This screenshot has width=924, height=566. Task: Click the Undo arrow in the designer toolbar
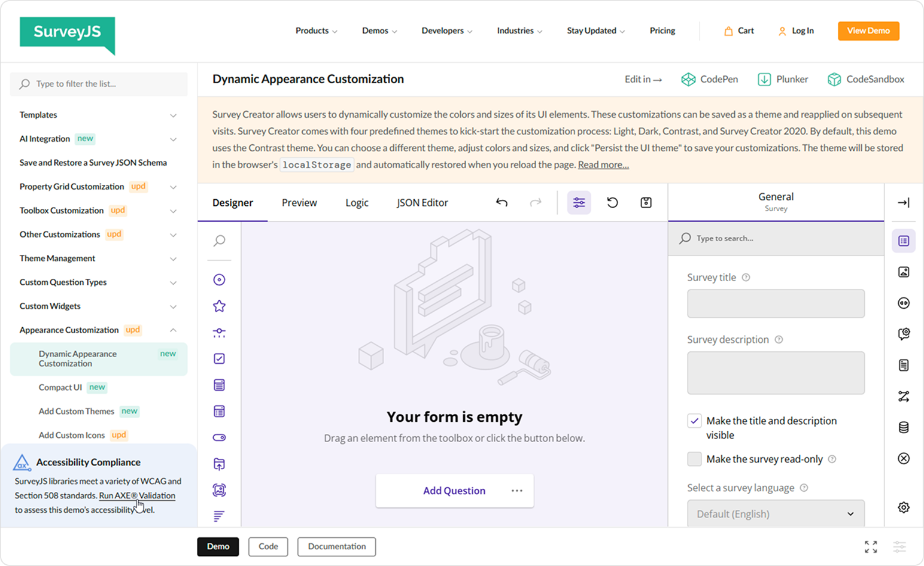point(501,202)
